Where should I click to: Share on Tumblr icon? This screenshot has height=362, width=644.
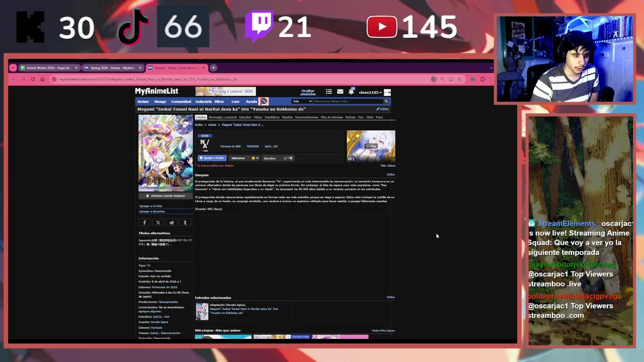(185, 222)
